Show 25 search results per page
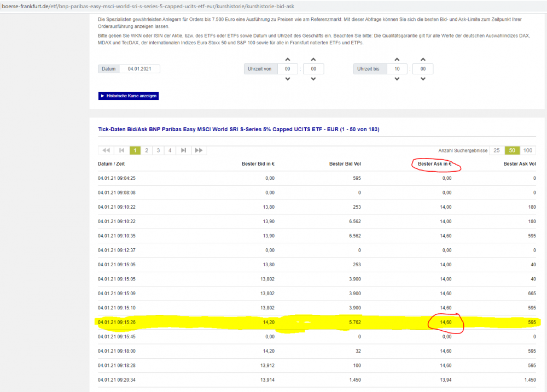 [x=497, y=150]
